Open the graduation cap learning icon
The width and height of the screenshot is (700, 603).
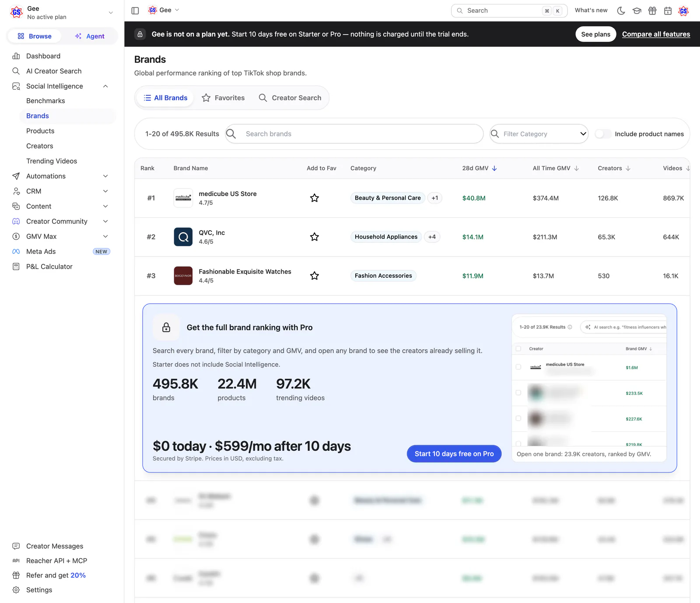click(637, 11)
